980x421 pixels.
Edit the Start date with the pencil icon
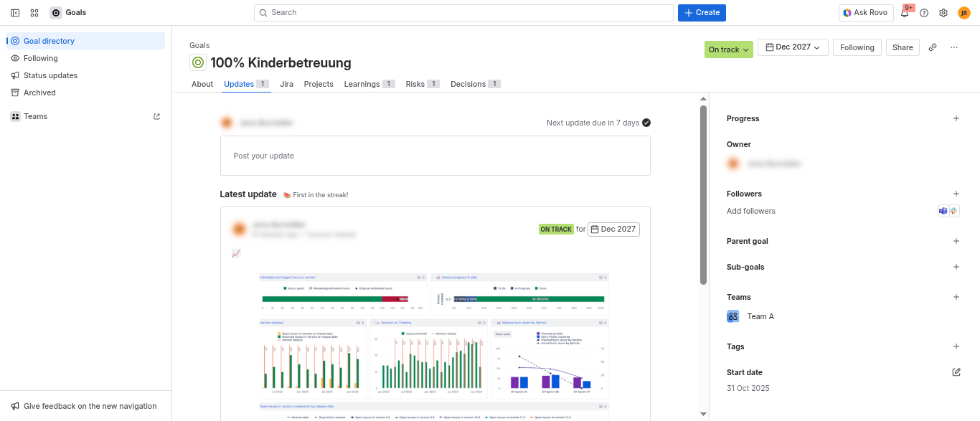(x=956, y=372)
